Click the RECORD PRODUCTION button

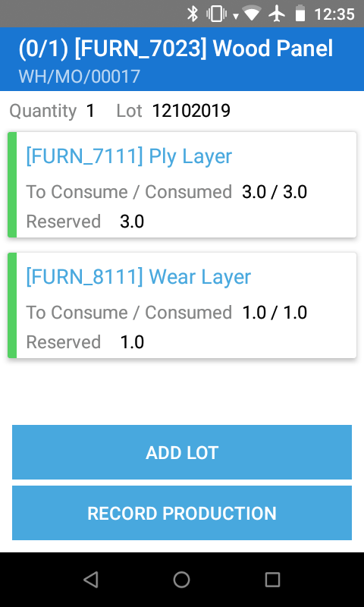coord(182,513)
